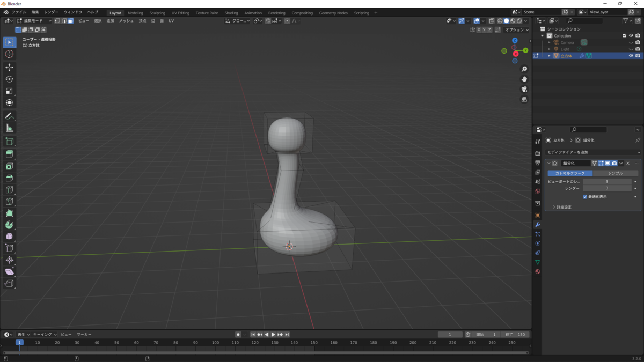The height and width of the screenshot is (362, 644).
Task: Open the 編集モード mode dropdown
Action: coord(34,21)
